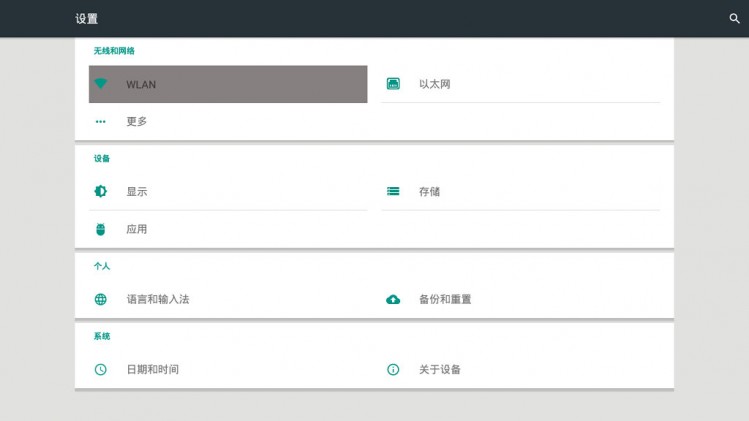Open the WLAN settings entry
The height and width of the screenshot is (421, 749).
click(x=228, y=84)
